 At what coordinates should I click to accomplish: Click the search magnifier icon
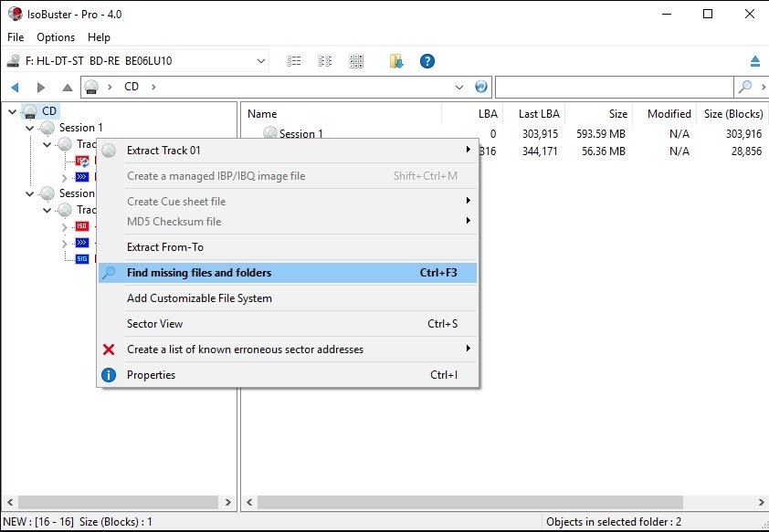pyautogui.click(x=745, y=87)
